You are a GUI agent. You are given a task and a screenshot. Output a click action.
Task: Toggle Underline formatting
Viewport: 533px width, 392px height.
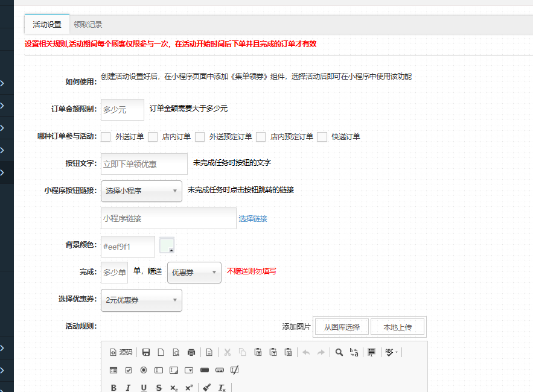click(x=144, y=388)
